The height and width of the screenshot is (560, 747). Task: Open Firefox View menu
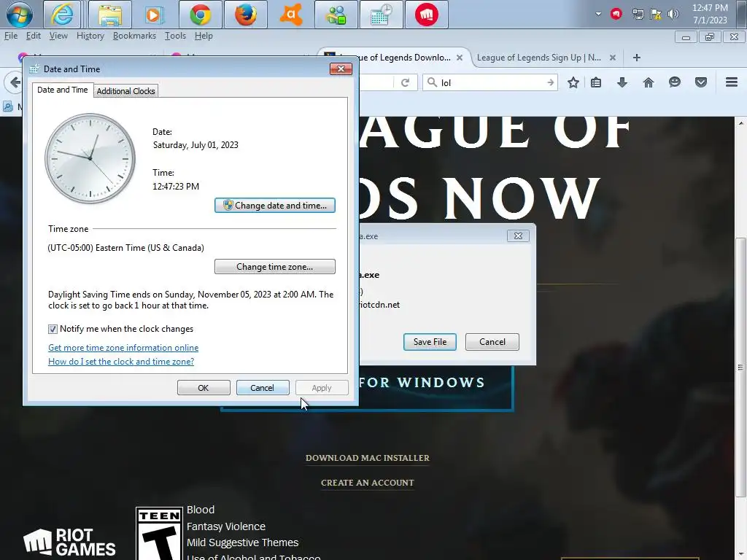click(58, 36)
